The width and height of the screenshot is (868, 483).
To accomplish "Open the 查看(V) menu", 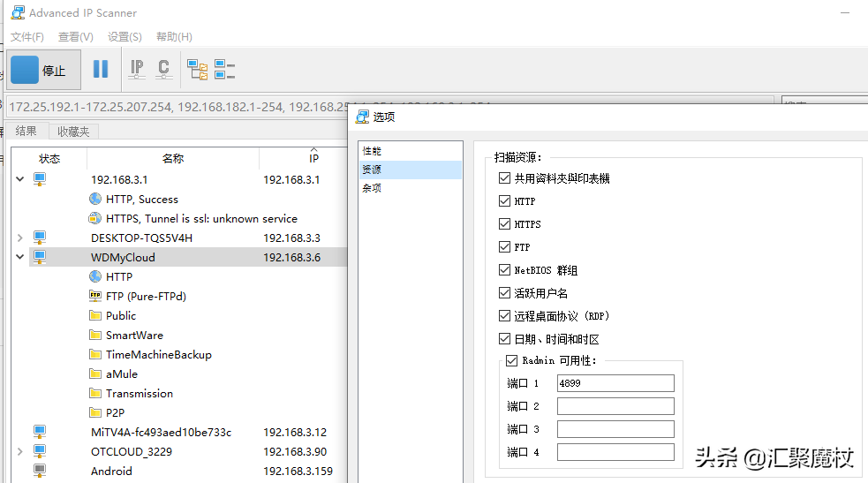I will click(x=76, y=36).
